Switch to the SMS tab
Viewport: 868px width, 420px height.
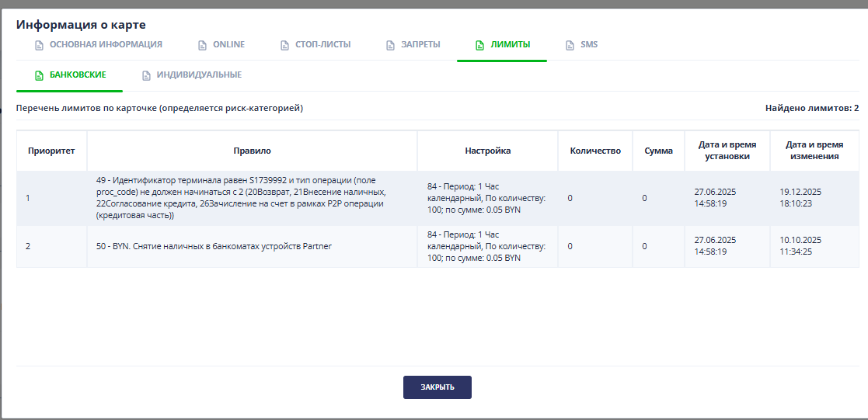[x=589, y=44]
